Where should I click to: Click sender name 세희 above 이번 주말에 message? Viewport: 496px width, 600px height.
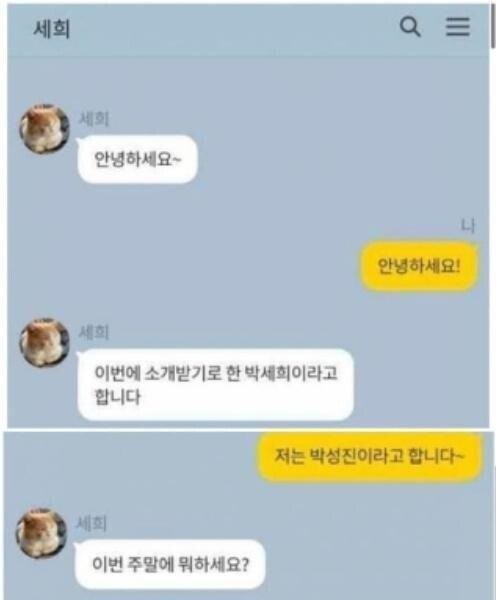[x=91, y=523]
